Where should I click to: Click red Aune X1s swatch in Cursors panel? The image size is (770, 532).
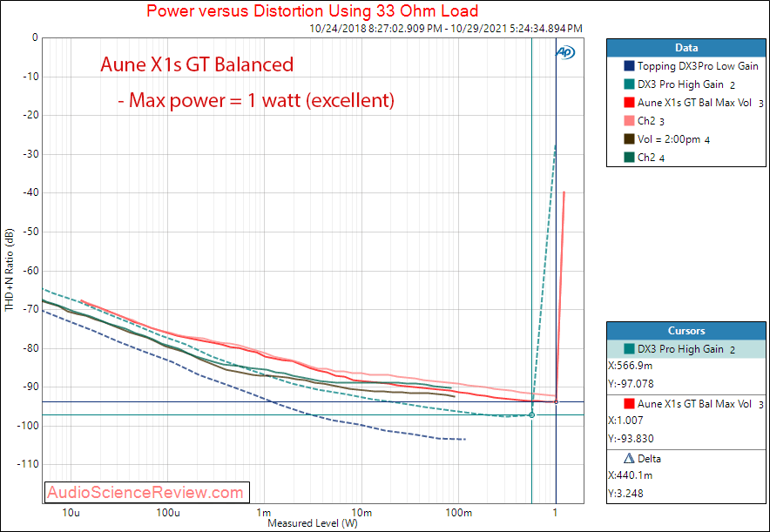coord(629,404)
